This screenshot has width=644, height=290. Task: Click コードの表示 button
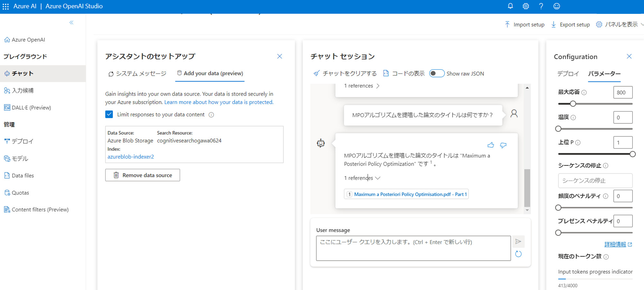pyautogui.click(x=404, y=73)
